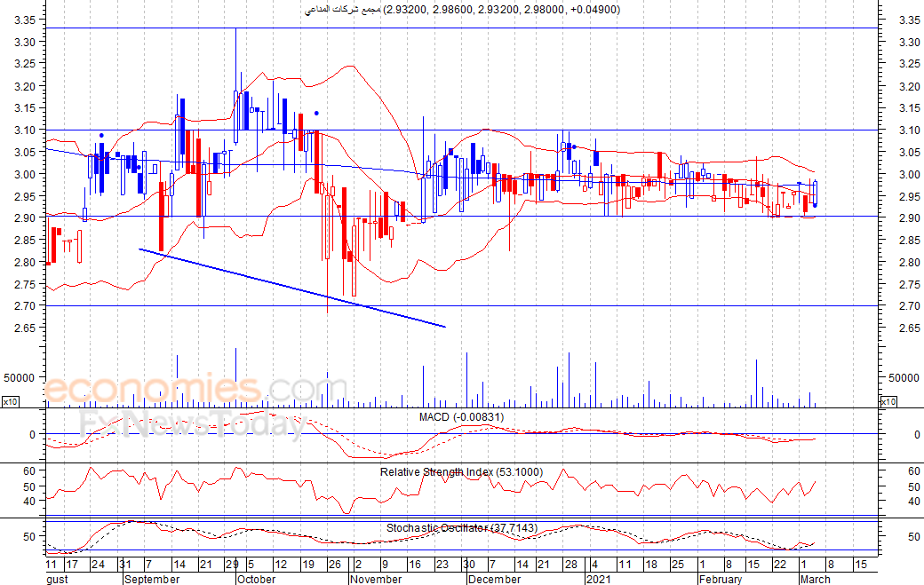
Task: Click the November label on the date axis
Action: click(377, 579)
